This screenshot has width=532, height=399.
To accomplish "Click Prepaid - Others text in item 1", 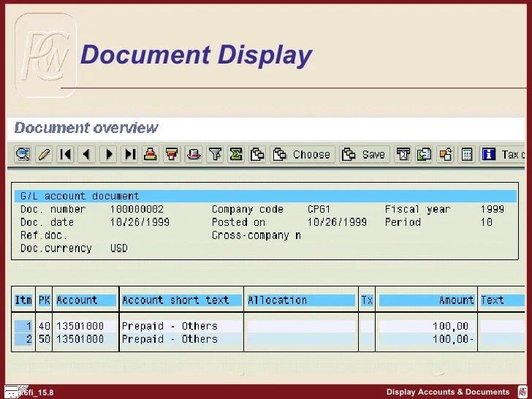I will point(170,327).
